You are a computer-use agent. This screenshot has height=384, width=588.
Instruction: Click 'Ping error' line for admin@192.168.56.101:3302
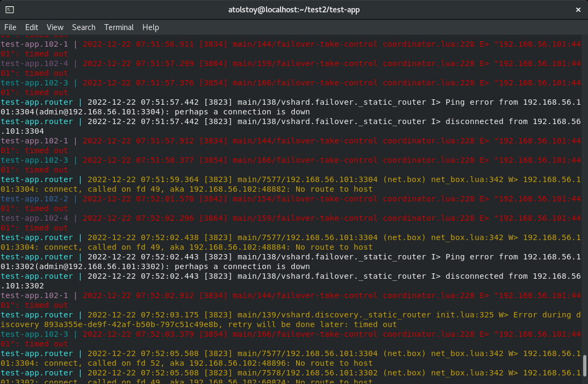(x=291, y=262)
